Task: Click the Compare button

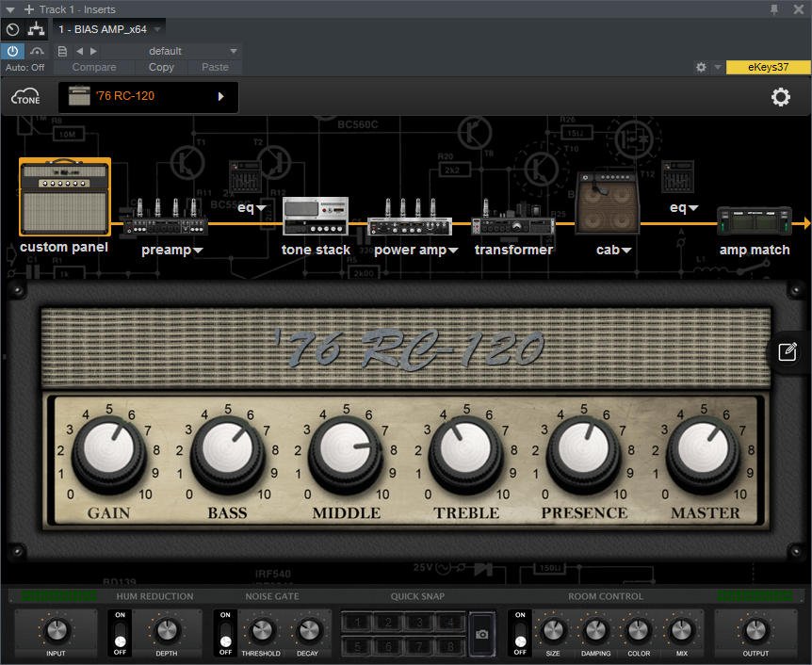Action: pos(94,67)
